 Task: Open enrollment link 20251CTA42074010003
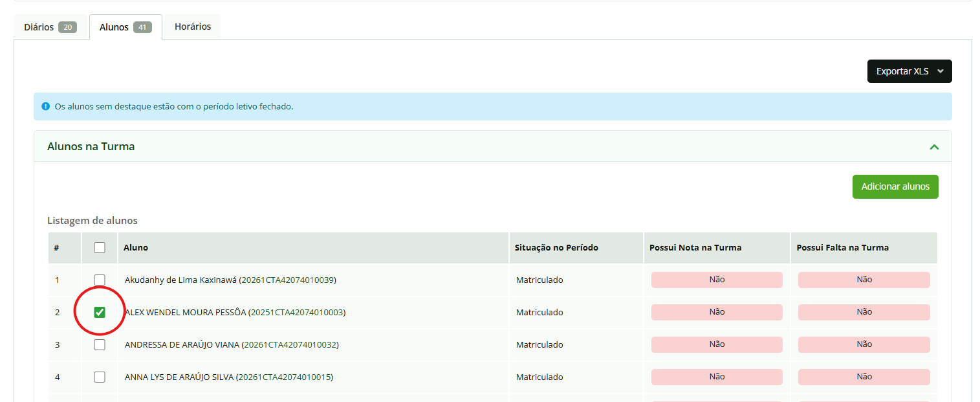297,312
